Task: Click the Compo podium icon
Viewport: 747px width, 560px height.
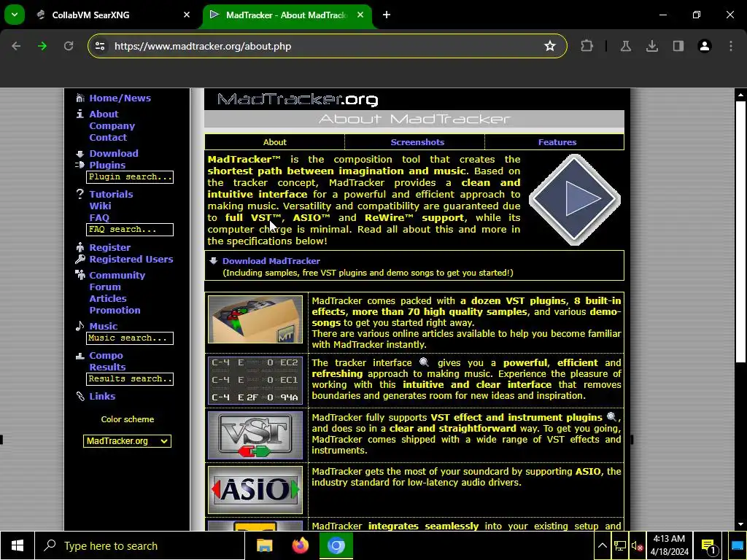Action: click(x=80, y=356)
